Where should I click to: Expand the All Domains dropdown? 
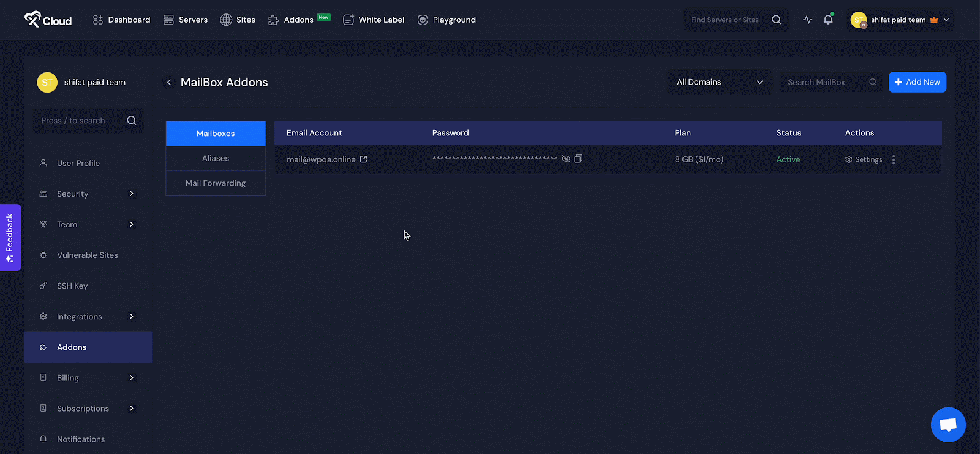719,82
